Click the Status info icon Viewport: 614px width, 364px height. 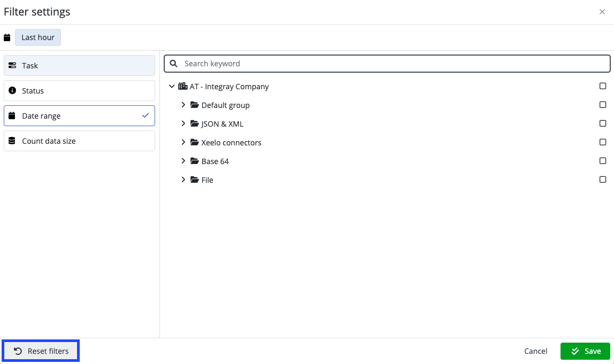click(12, 90)
